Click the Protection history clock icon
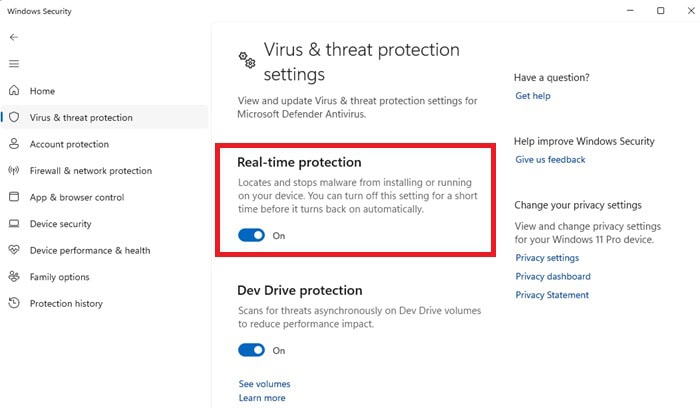Image resolution: width=700 pixels, height=409 pixels. click(x=14, y=303)
